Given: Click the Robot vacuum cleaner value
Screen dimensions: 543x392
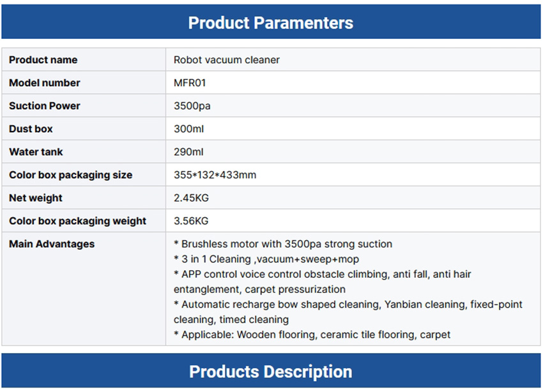Looking at the screenshot, I should point(227,60).
